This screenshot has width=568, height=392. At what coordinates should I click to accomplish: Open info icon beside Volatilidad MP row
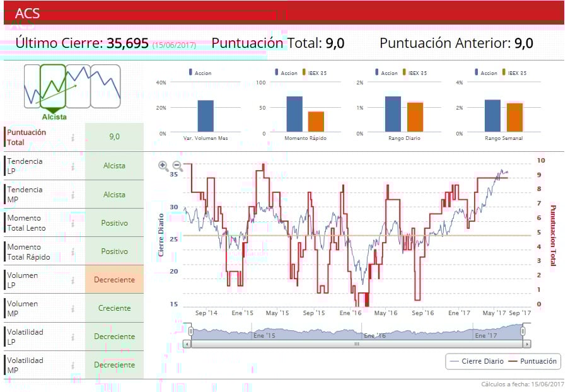[x=72, y=365]
